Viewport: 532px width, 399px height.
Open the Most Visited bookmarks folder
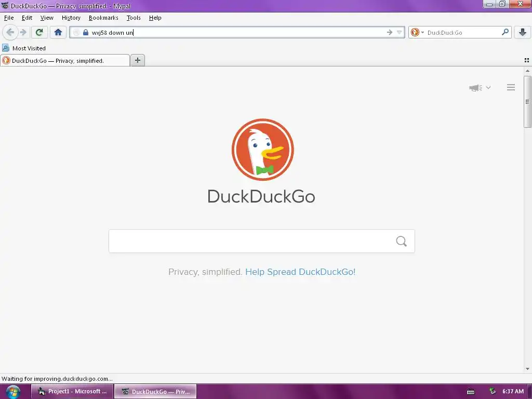tap(24, 48)
